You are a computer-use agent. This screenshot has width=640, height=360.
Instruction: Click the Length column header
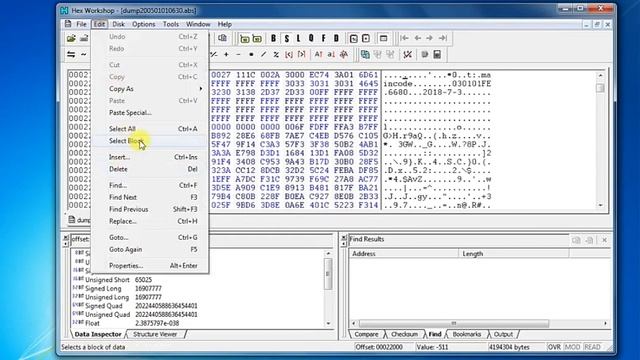(x=513, y=253)
